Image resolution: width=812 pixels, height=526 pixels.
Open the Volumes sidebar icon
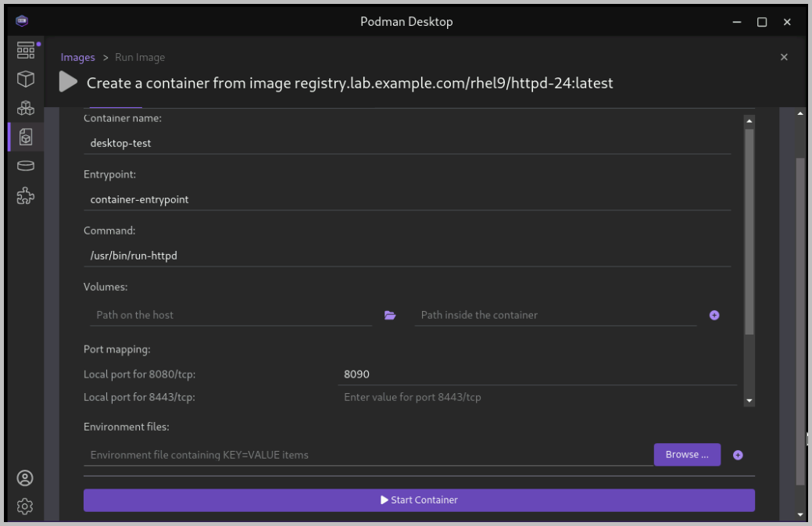pos(26,166)
